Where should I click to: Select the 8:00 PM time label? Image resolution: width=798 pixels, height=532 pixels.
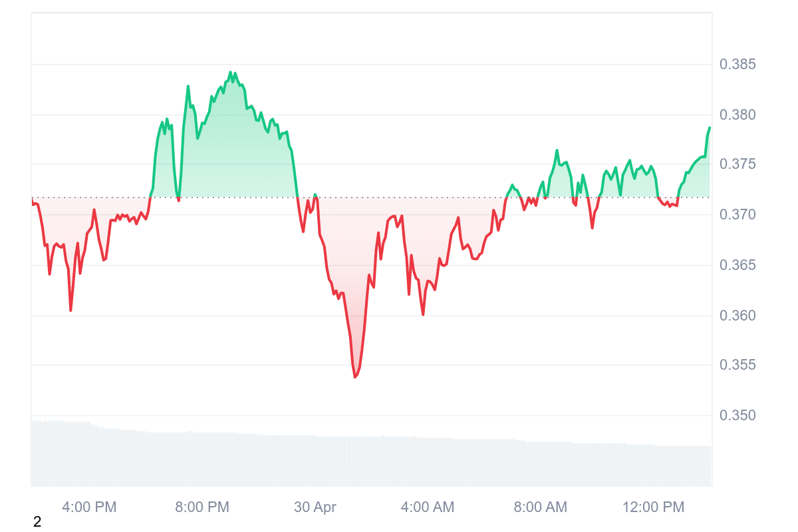(x=202, y=507)
